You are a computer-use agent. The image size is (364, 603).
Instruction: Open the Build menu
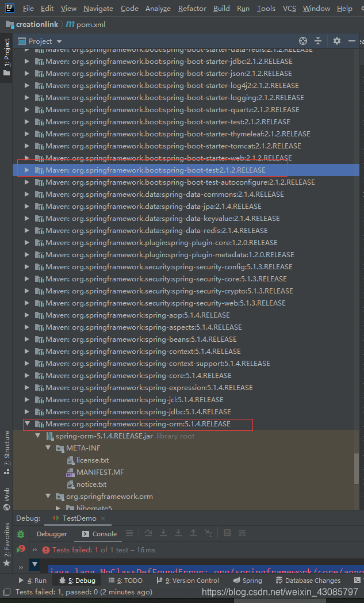[221, 8]
